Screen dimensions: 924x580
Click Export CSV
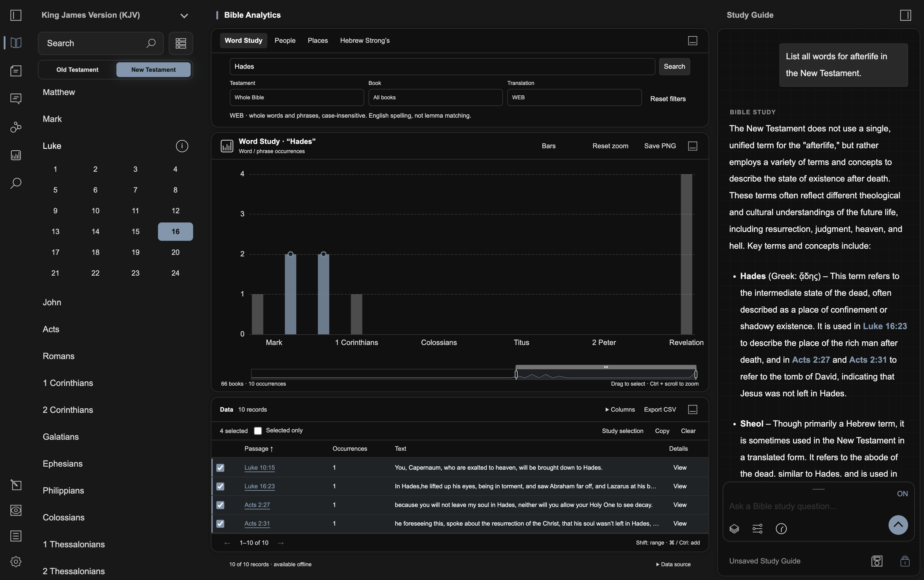(x=660, y=409)
